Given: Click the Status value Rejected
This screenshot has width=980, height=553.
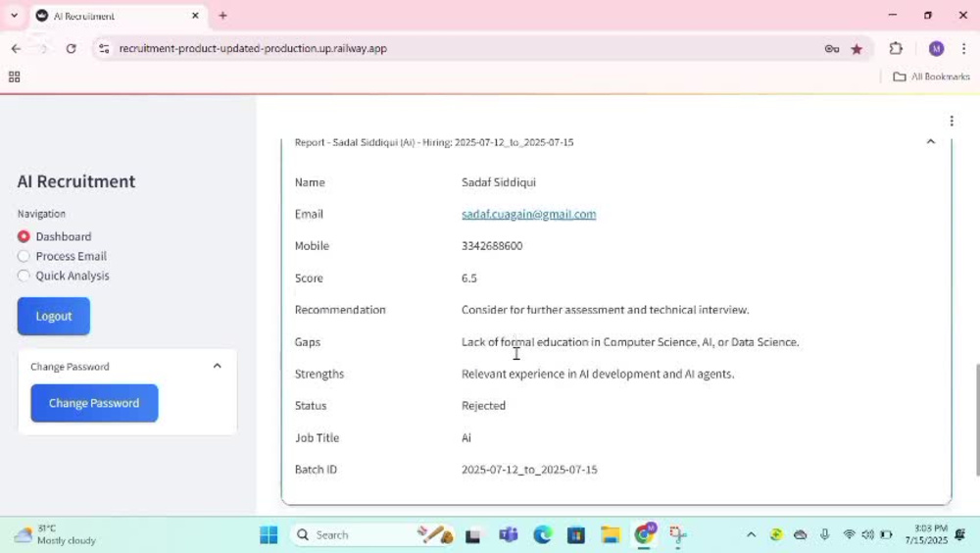Looking at the screenshot, I should [x=484, y=405].
